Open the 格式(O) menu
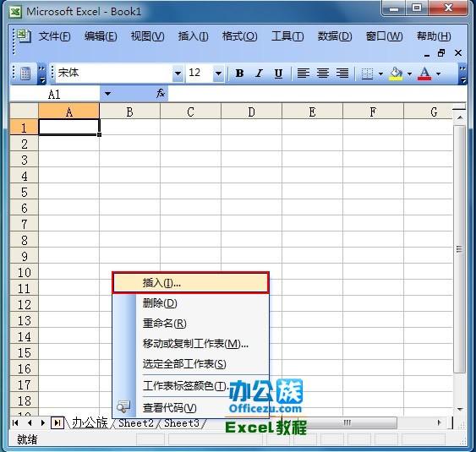Image resolution: width=476 pixels, height=452 pixels. 239,36
